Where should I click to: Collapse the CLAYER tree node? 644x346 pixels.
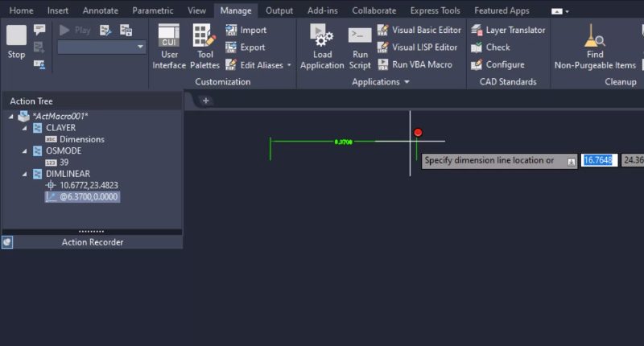(24, 128)
